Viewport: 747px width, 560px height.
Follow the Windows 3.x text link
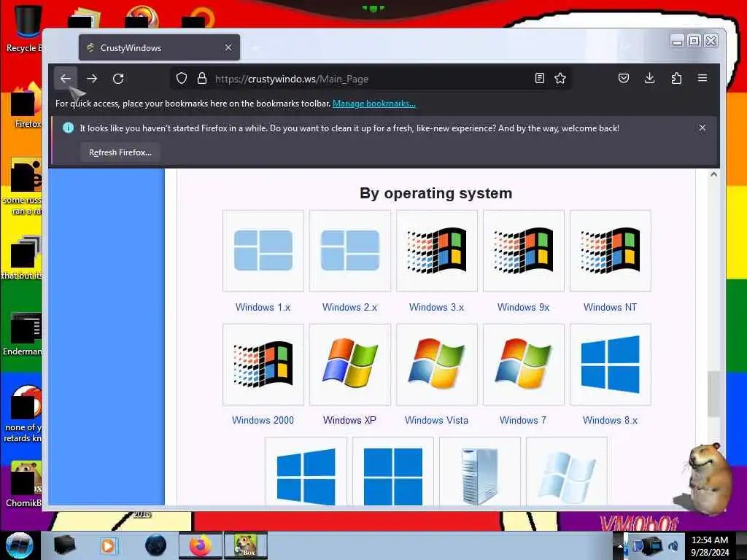(x=437, y=307)
